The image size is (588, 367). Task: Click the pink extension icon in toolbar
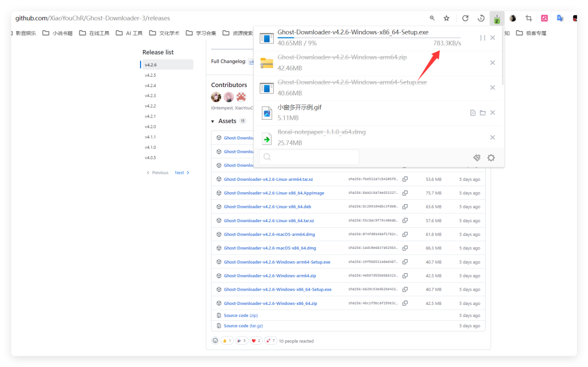tap(544, 18)
